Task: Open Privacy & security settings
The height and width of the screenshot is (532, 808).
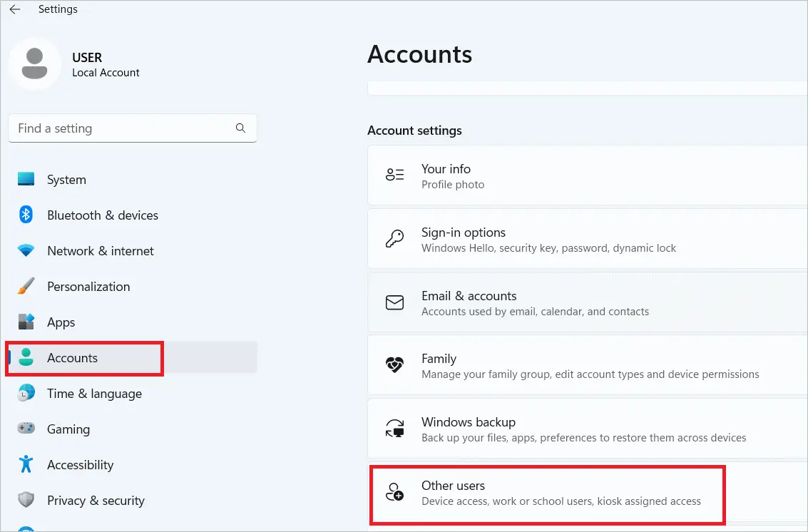Action: click(133, 500)
